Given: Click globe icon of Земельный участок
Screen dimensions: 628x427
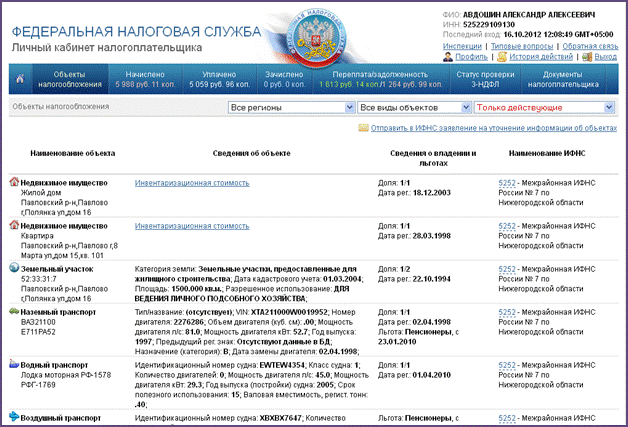Looking at the screenshot, I should click(x=14, y=268).
